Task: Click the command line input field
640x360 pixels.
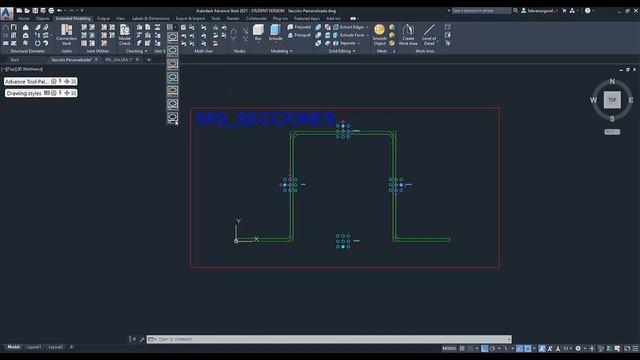Action: tap(329, 339)
